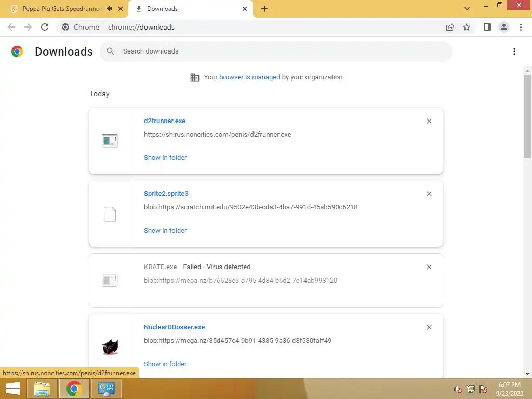Bookmark this page with the star icon
532x399 pixels.
(467, 27)
